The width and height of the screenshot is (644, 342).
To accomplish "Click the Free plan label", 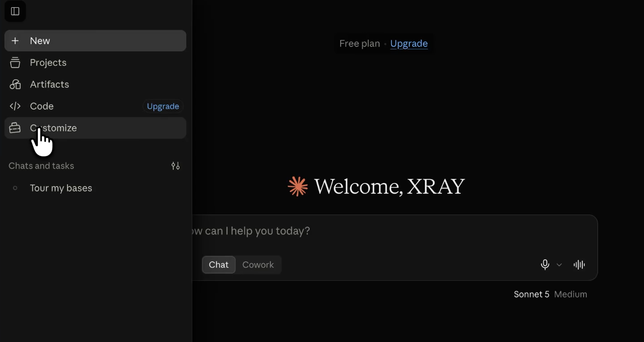I will coord(360,44).
